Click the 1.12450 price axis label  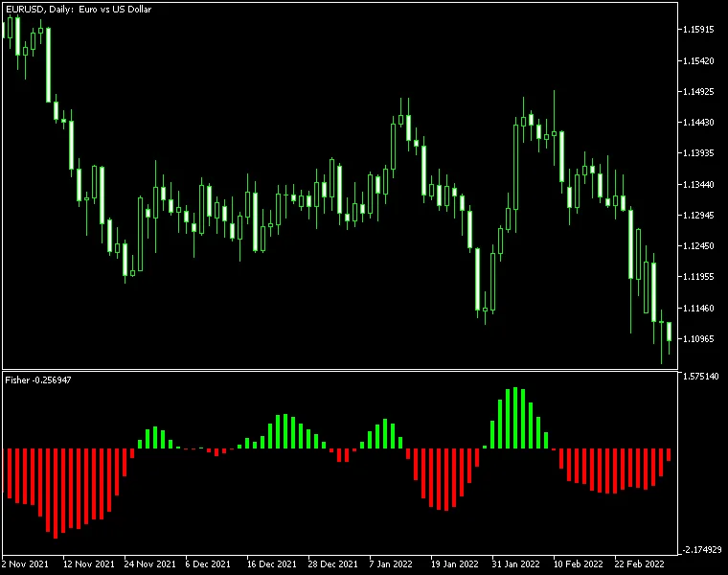click(701, 246)
